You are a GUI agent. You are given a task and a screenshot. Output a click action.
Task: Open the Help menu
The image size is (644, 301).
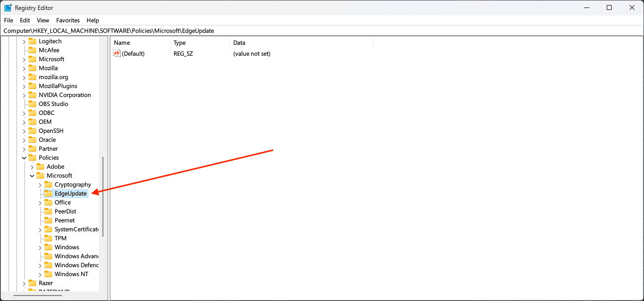click(x=93, y=20)
